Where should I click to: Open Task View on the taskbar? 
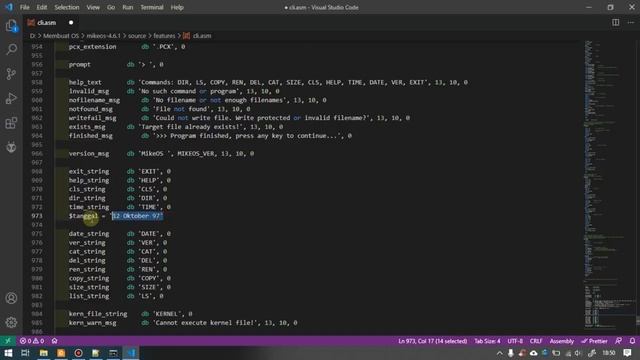25,353
